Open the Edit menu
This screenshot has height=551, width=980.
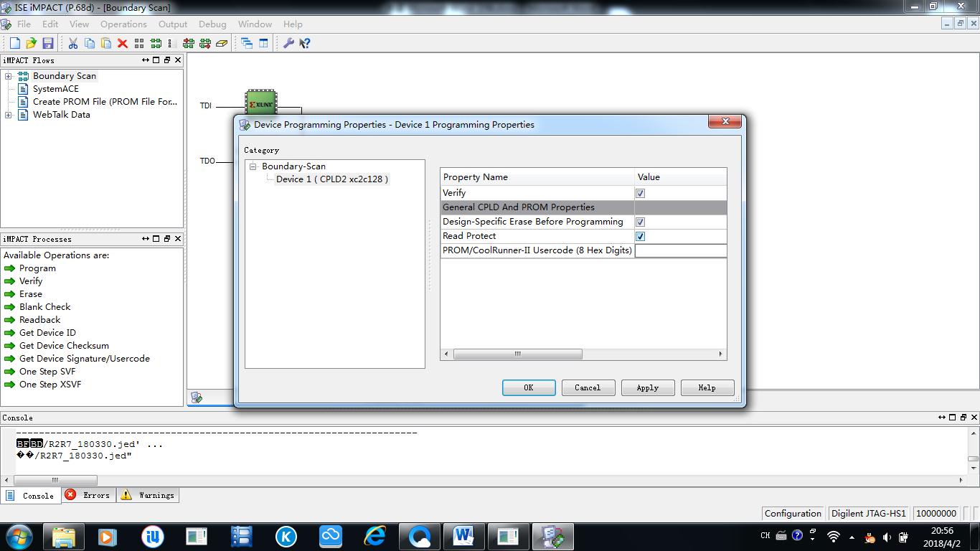click(x=50, y=24)
